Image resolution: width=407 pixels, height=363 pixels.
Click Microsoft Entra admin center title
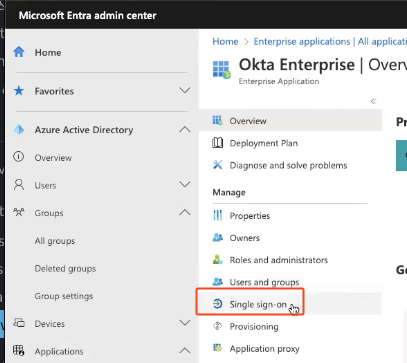(x=87, y=15)
